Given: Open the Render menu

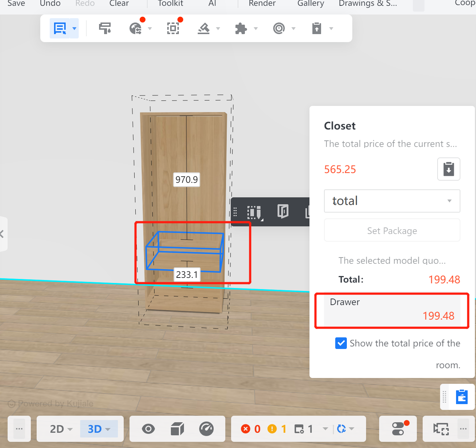Looking at the screenshot, I should [262, 4].
